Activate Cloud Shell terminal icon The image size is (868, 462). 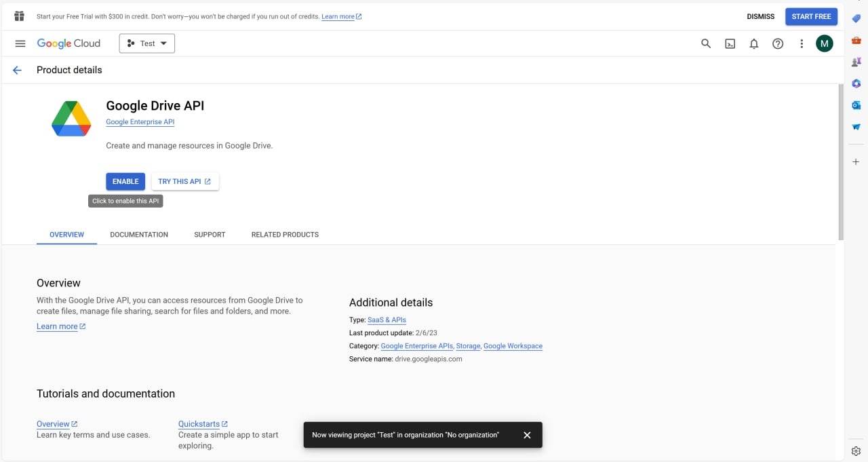coord(730,43)
